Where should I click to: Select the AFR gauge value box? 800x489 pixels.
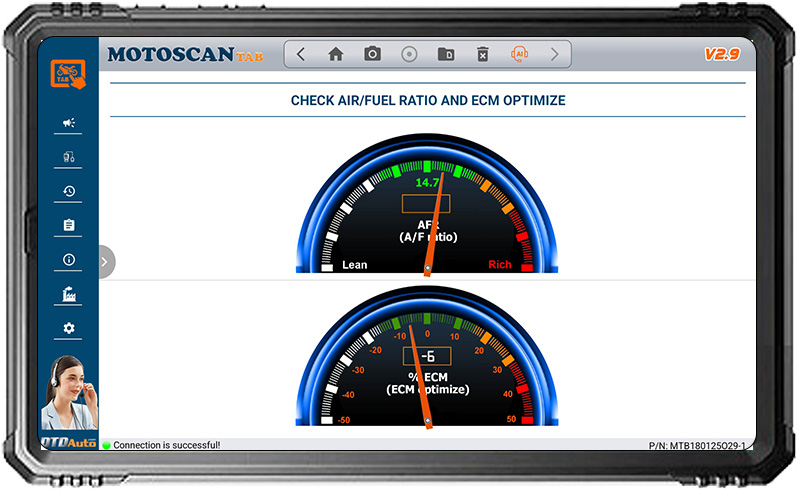pyautogui.click(x=426, y=204)
